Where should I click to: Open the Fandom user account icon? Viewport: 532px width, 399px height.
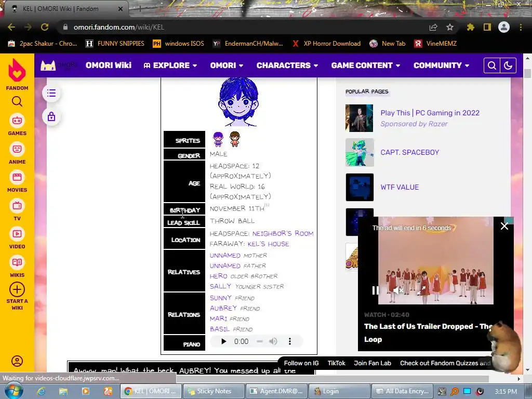[17, 361]
